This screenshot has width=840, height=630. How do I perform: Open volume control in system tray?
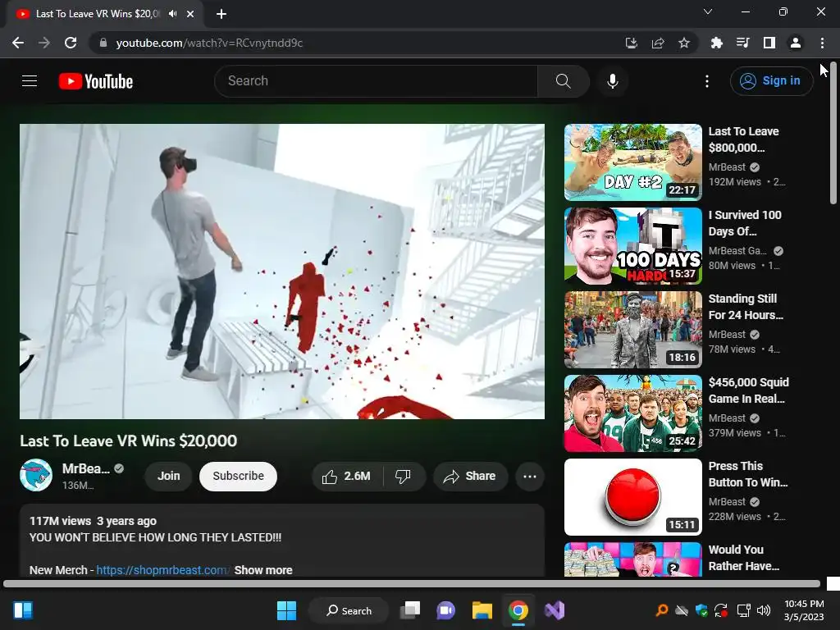coord(764,610)
